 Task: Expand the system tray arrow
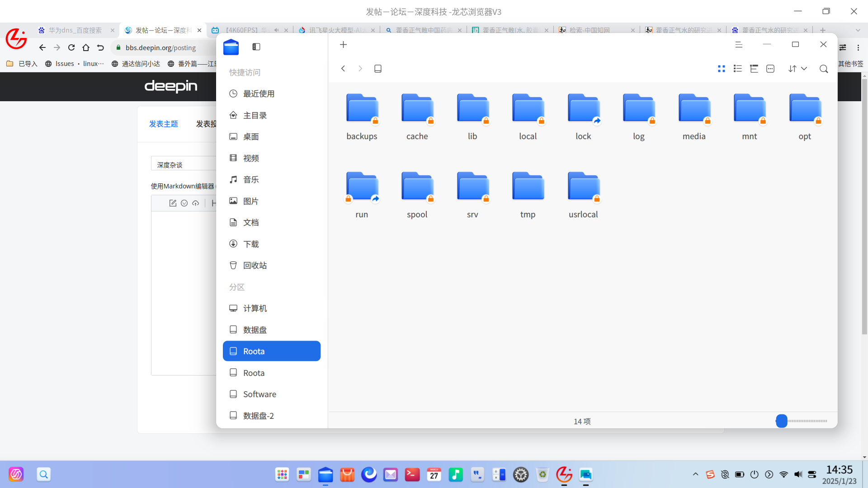coord(696,474)
